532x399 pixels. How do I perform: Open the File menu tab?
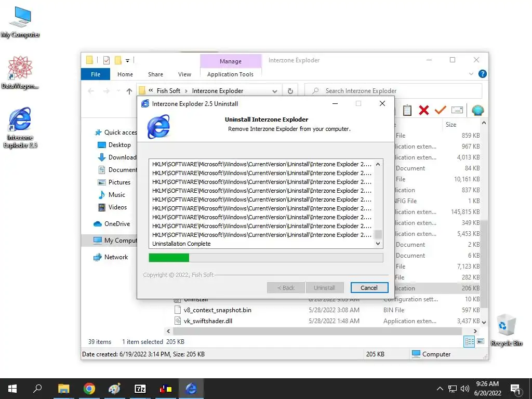(96, 74)
